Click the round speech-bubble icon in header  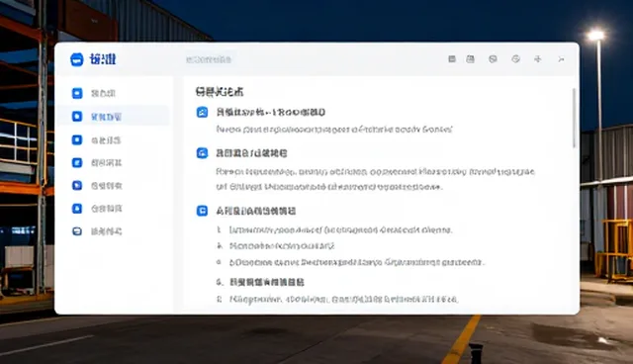click(x=493, y=59)
